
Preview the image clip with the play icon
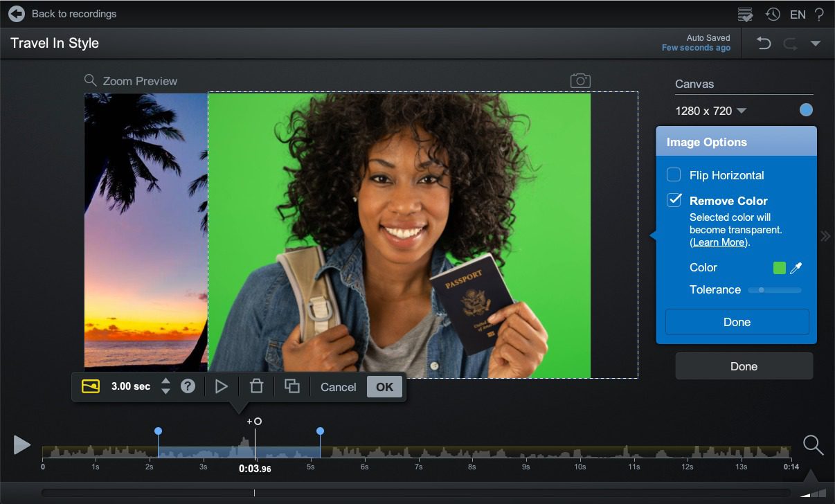[x=222, y=386]
